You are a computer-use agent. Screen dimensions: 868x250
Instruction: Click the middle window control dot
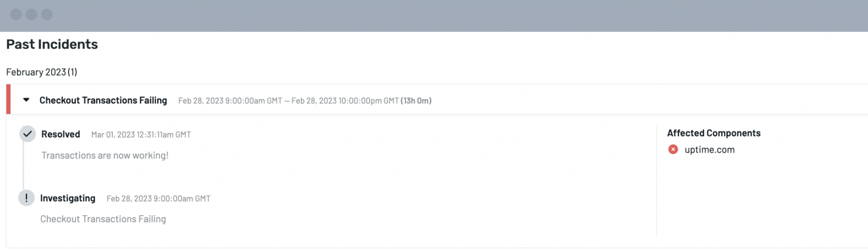coord(31,14)
